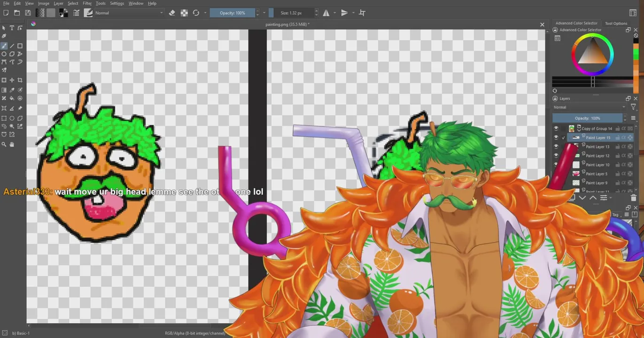Select the Move tool
Image resolution: width=644 pixels, height=338 pixels.
(12, 80)
